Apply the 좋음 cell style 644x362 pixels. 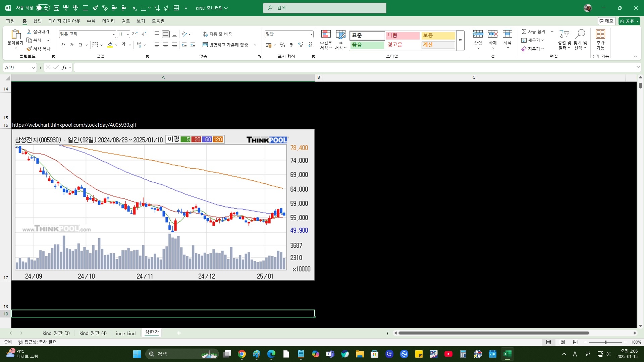click(367, 45)
